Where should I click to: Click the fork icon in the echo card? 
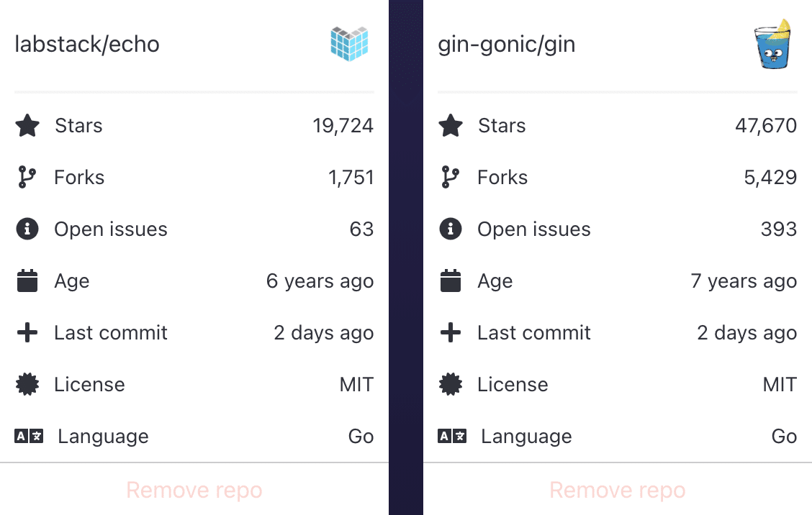[27, 178]
